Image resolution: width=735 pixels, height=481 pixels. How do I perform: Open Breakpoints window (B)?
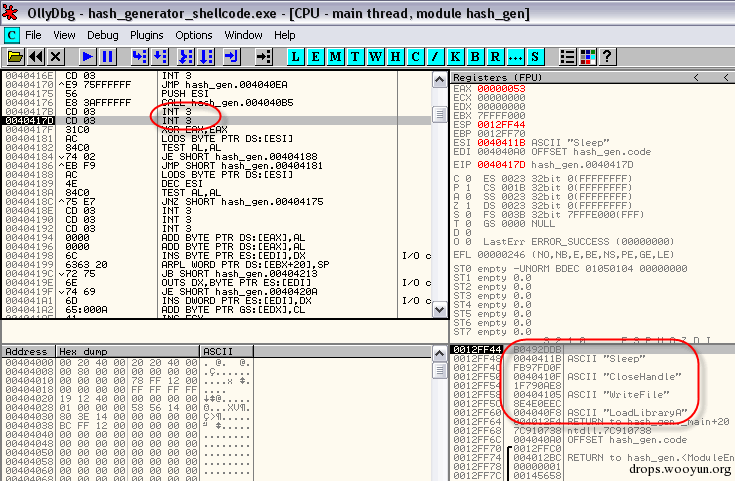[475, 57]
